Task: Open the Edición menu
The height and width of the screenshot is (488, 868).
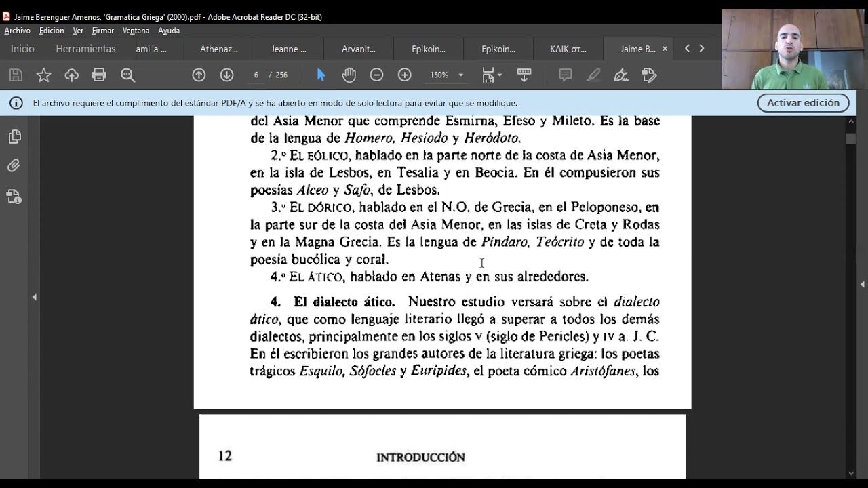Action: pyautogui.click(x=52, y=30)
